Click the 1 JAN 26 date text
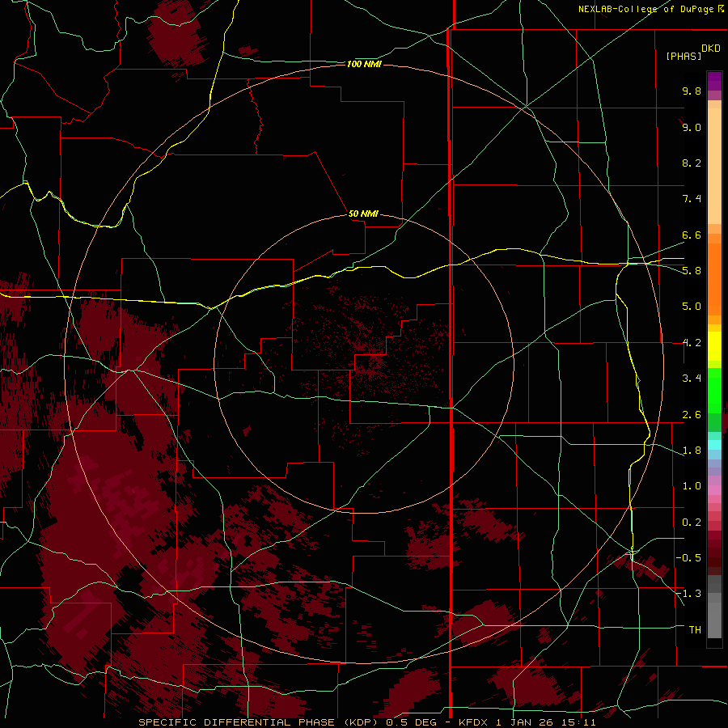Screen dimensions: 728x728 pos(525,722)
